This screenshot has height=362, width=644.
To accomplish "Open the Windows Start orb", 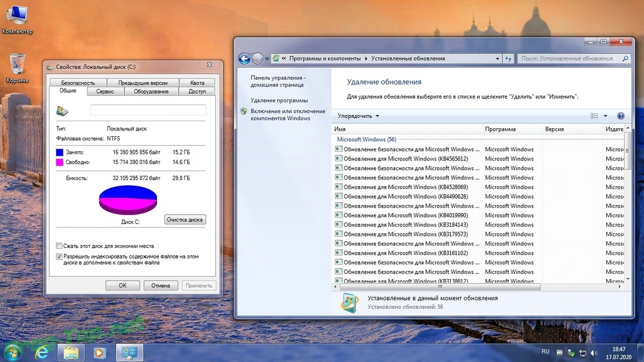I will coord(12,352).
